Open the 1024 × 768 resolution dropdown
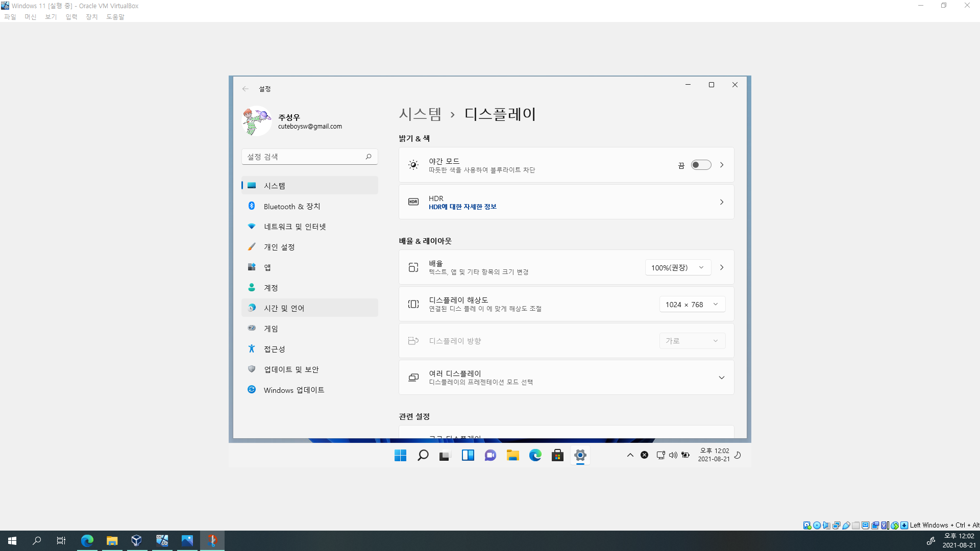Image resolution: width=980 pixels, height=551 pixels. pos(692,304)
